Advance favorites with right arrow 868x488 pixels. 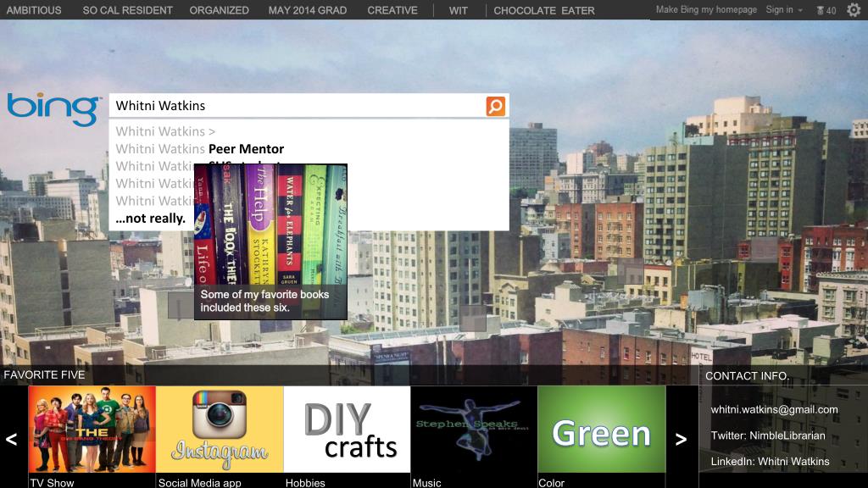pyautogui.click(x=682, y=439)
